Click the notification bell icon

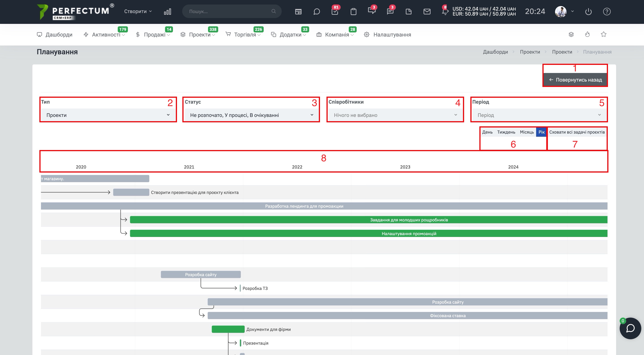pyautogui.click(x=445, y=11)
